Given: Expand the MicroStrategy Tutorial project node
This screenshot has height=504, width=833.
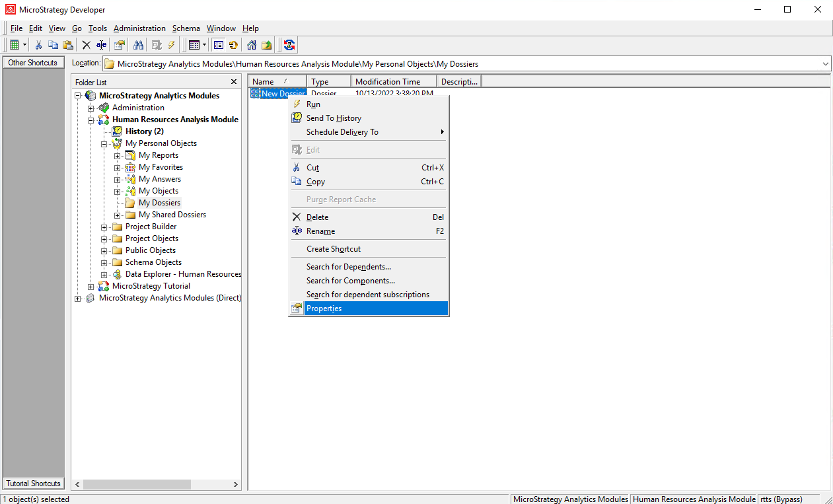Looking at the screenshot, I should tap(91, 286).
